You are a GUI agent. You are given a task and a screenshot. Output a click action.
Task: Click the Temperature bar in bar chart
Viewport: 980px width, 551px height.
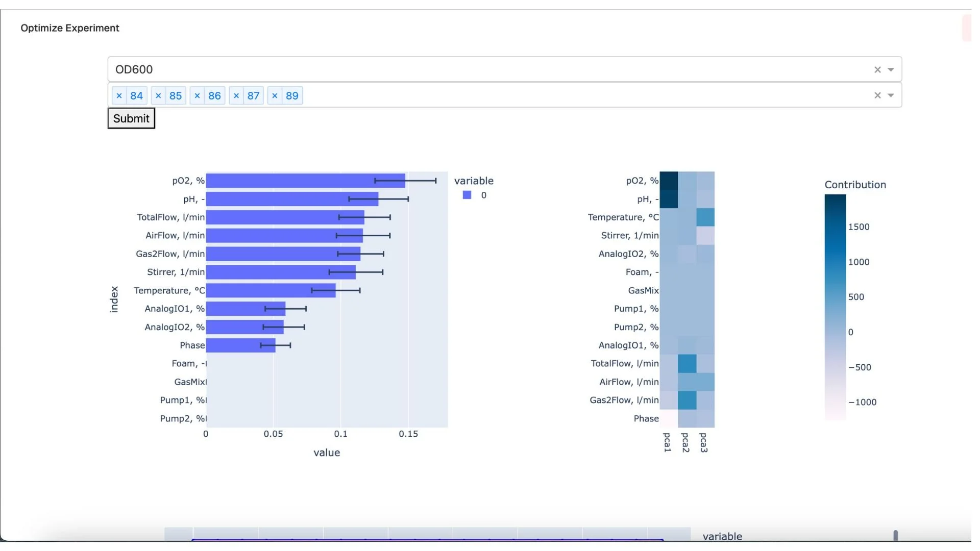[271, 290]
